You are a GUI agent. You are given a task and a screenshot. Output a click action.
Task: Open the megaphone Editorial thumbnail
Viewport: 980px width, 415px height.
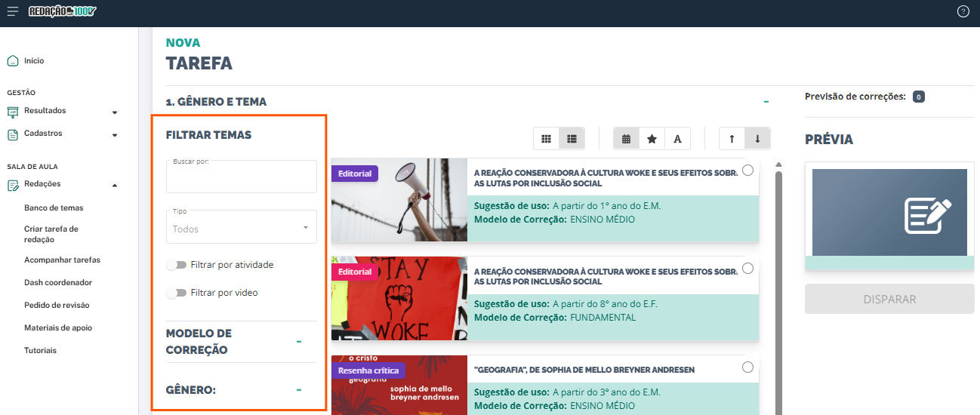click(399, 200)
